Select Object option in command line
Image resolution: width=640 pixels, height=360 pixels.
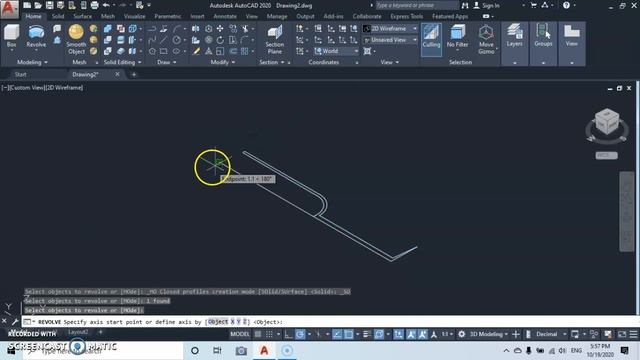pos(218,322)
